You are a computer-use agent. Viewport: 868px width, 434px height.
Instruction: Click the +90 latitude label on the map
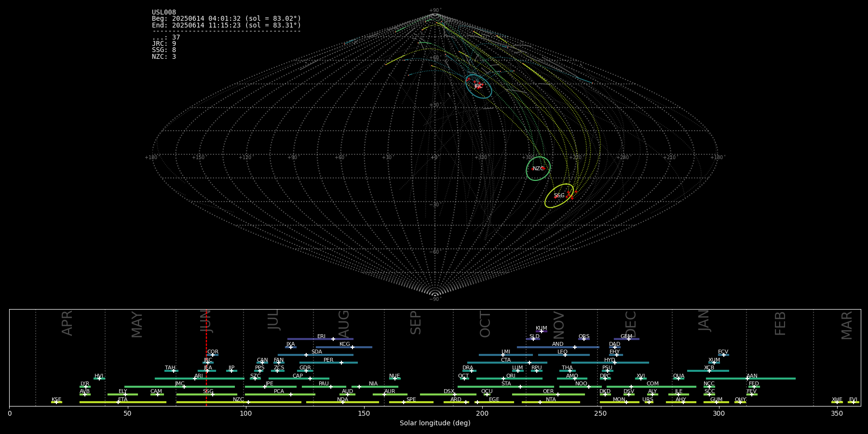click(x=434, y=11)
